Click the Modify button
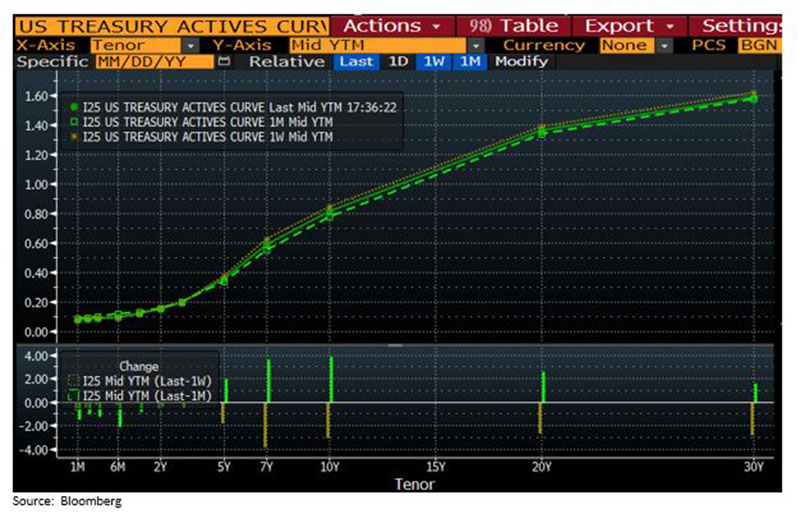 (521, 62)
